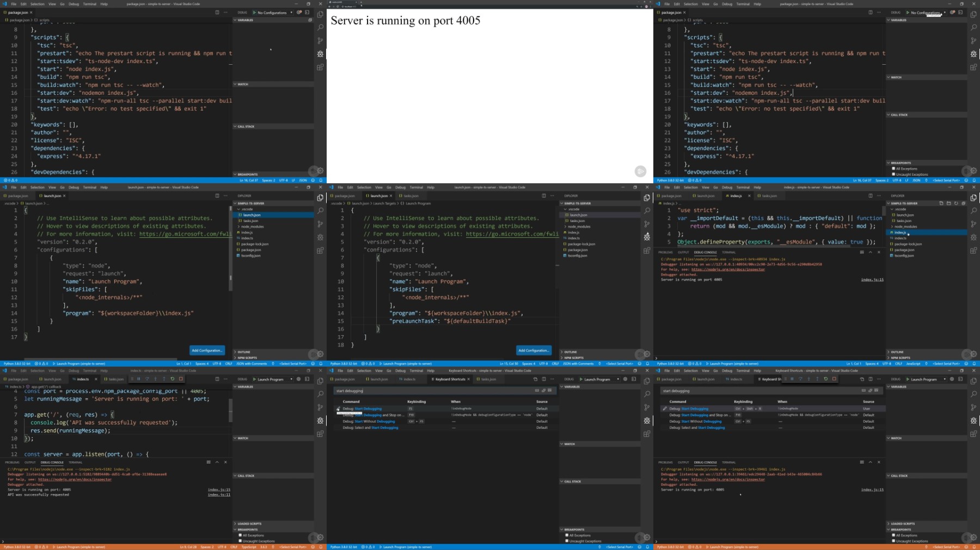
Task: Check All Exceptions in top-right package.json window
Action: pos(893,169)
